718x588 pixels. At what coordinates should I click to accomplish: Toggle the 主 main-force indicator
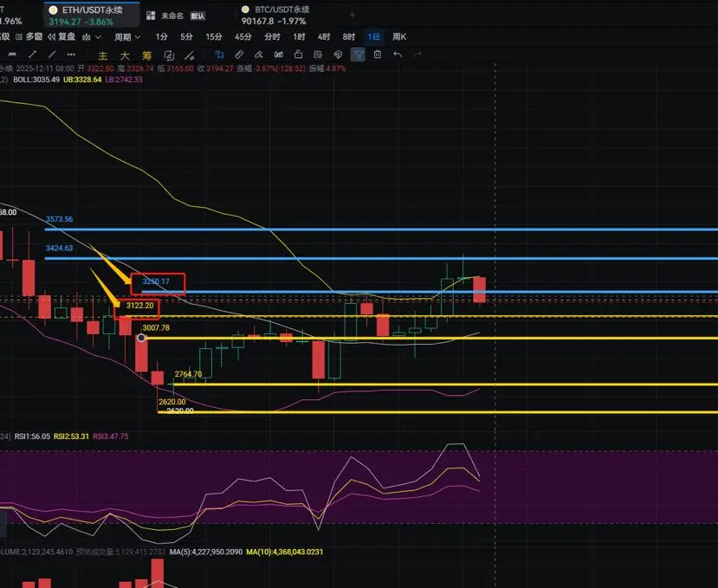(x=102, y=55)
